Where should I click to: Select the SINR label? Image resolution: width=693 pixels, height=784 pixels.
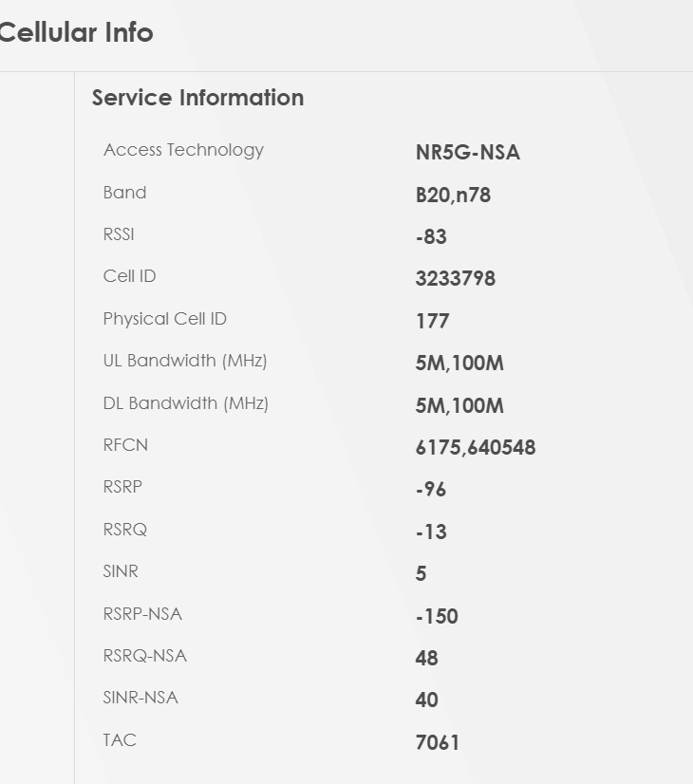pyautogui.click(x=121, y=571)
